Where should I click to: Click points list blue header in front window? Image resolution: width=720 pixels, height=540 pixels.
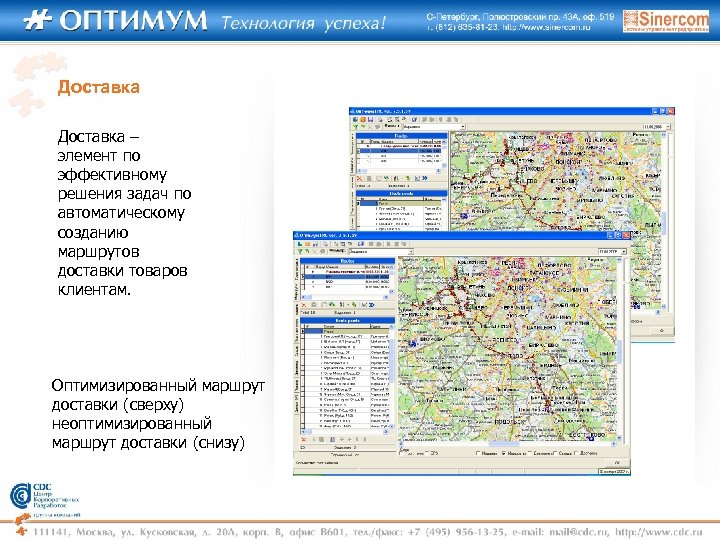[348, 321]
